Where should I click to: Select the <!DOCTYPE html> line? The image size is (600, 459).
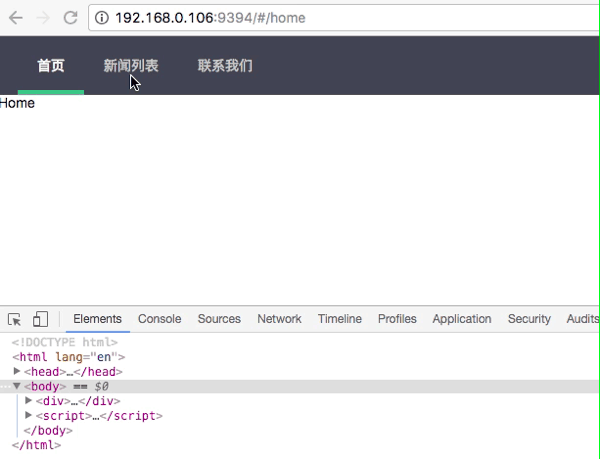(x=65, y=342)
